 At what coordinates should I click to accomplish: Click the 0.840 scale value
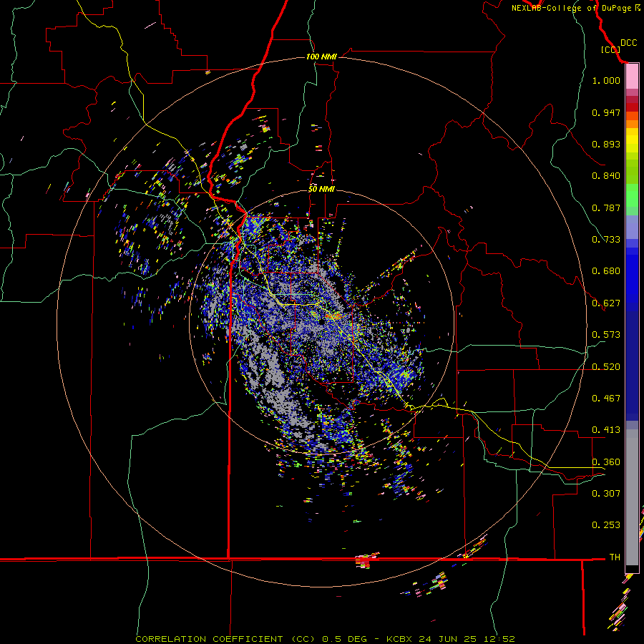(x=606, y=176)
